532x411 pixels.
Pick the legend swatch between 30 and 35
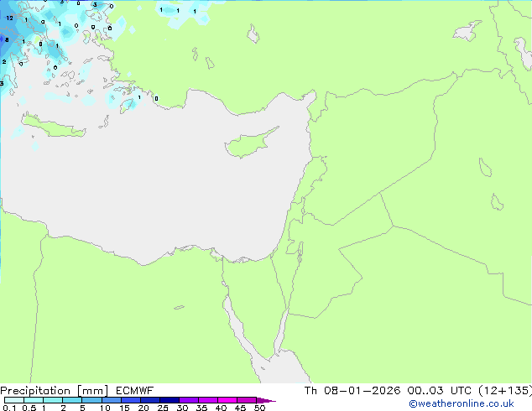point(189,400)
